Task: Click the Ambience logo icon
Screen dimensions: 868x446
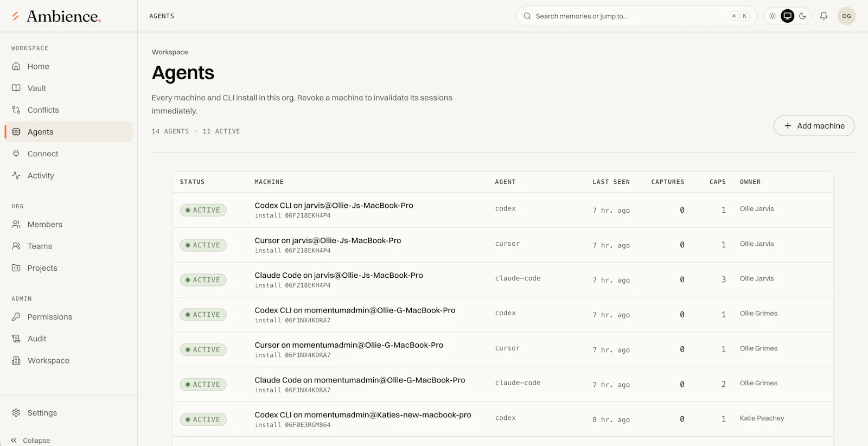Action: click(16, 16)
